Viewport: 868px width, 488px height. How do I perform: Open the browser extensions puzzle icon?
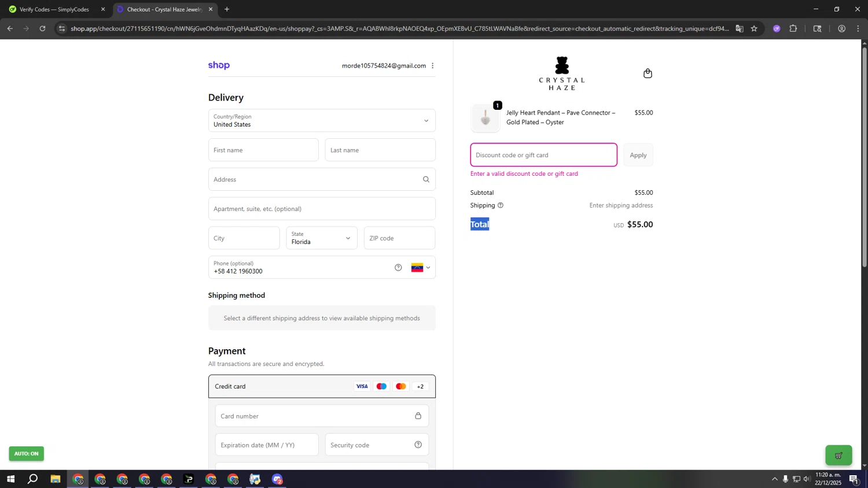(x=793, y=28)
